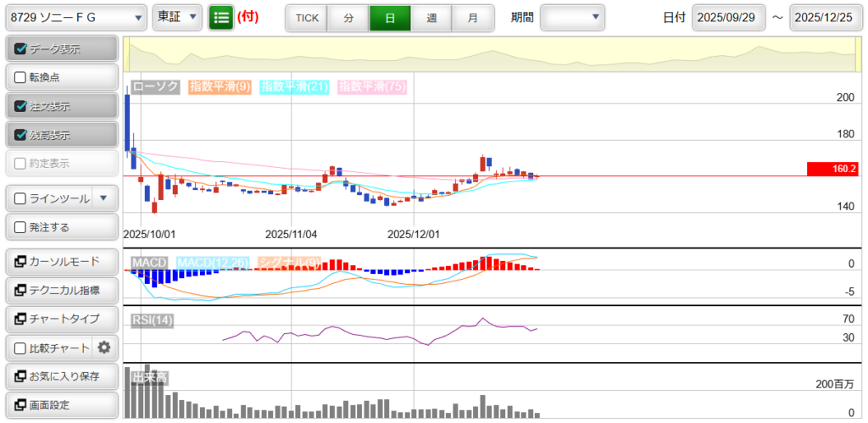Click the 指数平滑(9) legend label
868x423 pixels.
coord(220,86)
